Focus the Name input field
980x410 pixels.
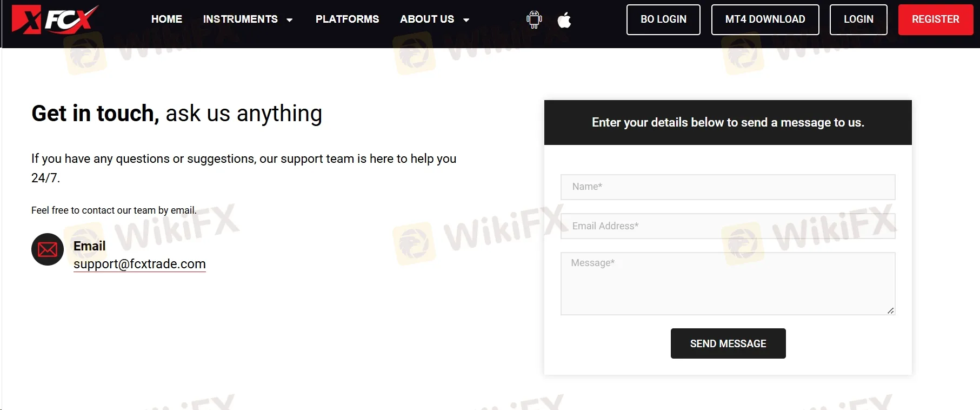(728, 187)
